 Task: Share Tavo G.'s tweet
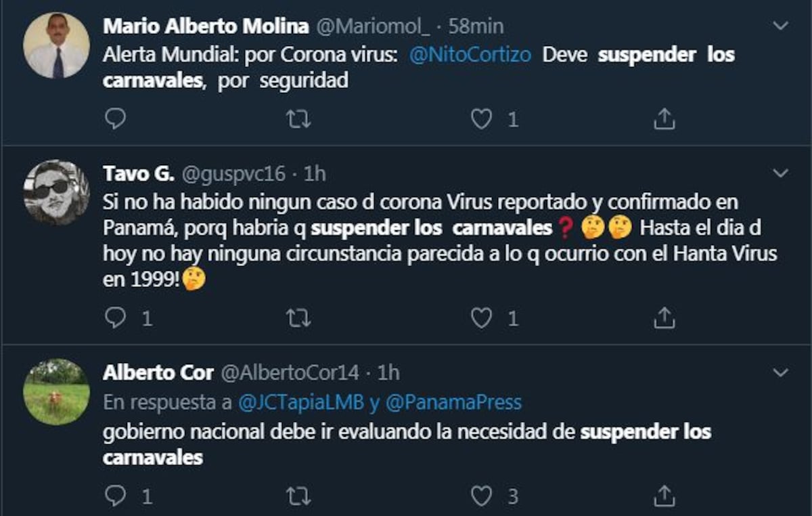(x=665, y=317)
